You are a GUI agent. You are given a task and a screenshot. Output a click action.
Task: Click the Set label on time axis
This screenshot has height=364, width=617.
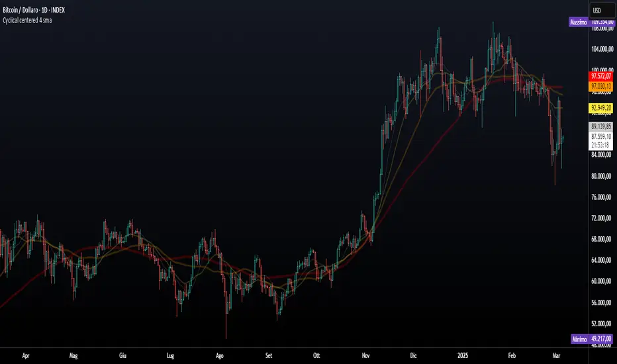(x=268, y=356)
